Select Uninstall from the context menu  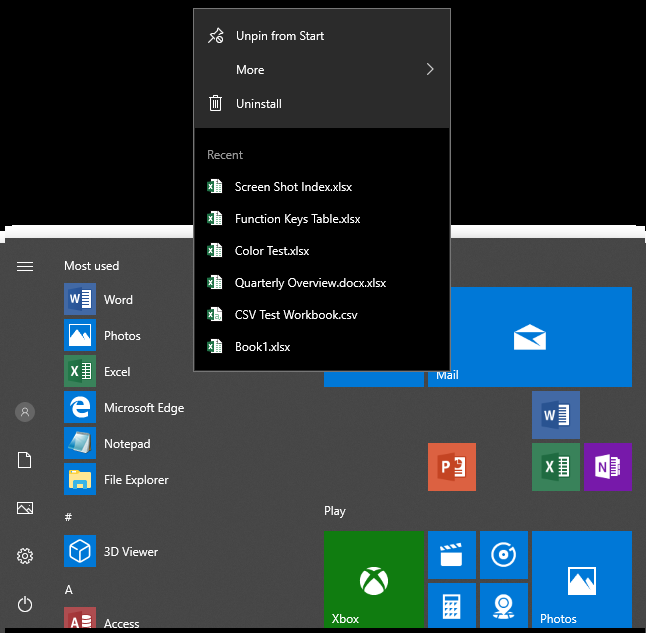322,103
